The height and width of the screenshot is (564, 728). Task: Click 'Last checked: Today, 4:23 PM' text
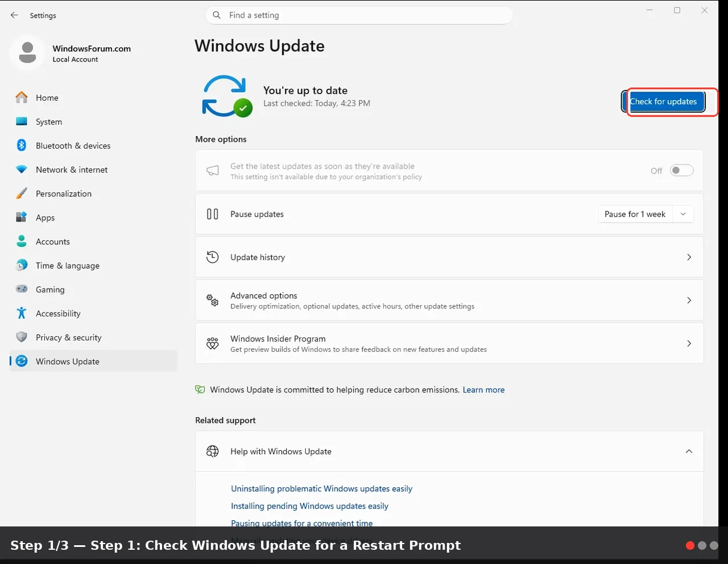317,104
